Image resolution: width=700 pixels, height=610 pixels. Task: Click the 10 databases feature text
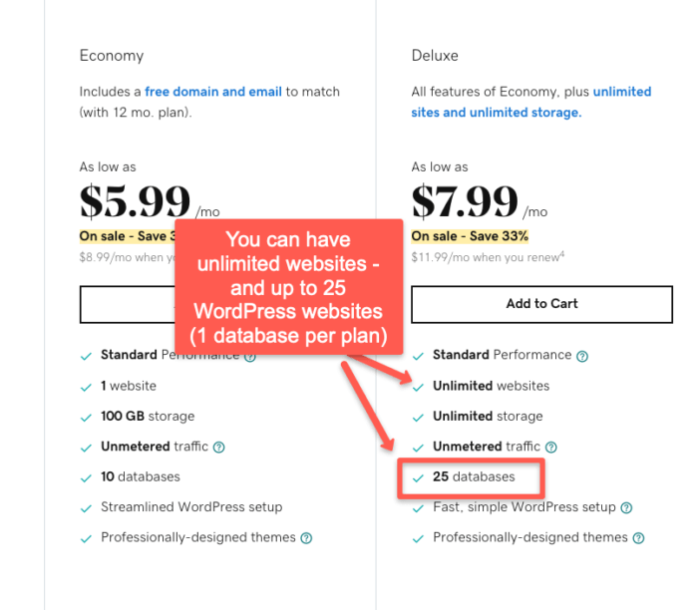pos(141,476)
